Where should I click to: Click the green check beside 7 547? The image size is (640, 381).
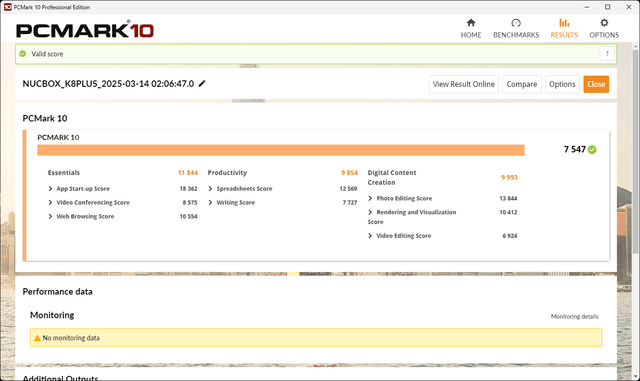[x=592, y=149]
